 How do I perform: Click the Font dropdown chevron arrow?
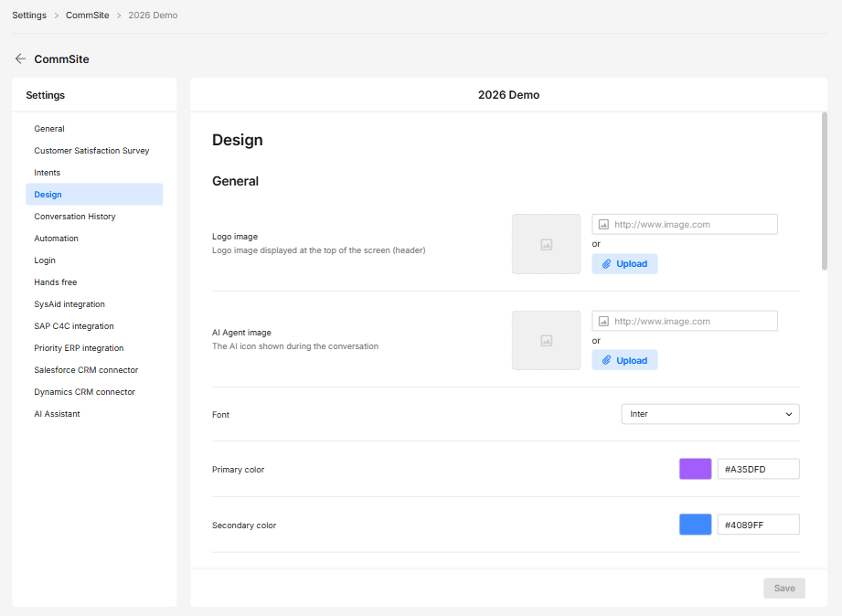[x=789, y=414]
